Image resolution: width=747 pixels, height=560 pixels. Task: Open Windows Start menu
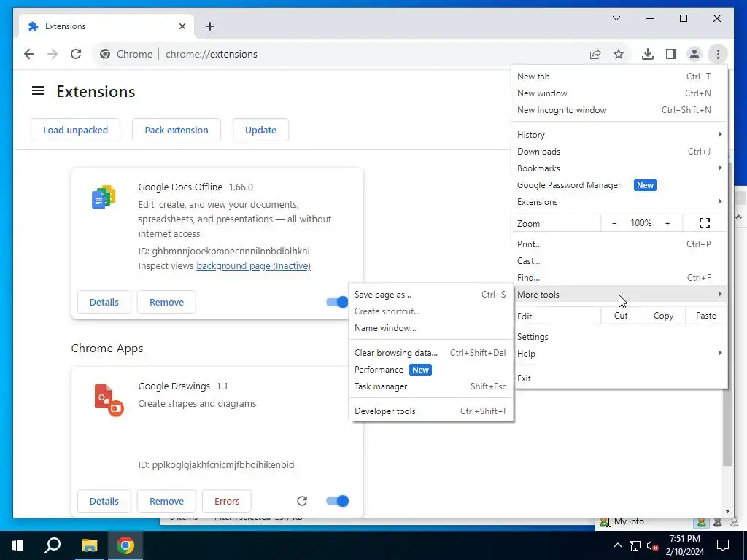[x=18, y=545]
